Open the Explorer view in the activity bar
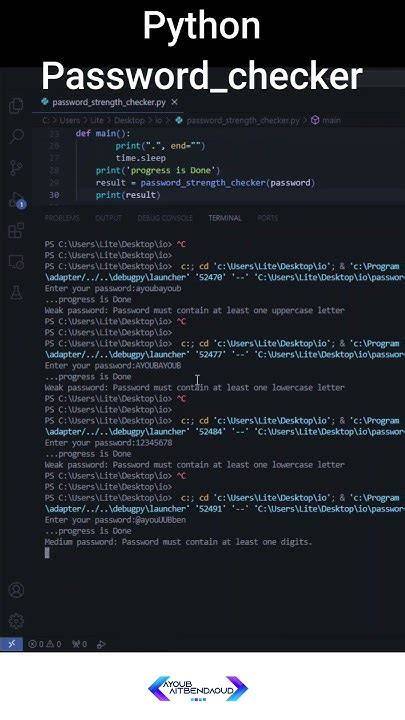The image size is (405, 720). (16, 106)
